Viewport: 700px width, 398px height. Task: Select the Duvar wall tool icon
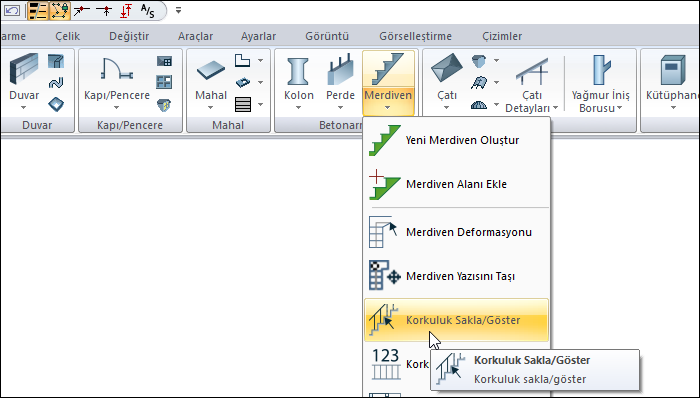[x=24, y=69]
